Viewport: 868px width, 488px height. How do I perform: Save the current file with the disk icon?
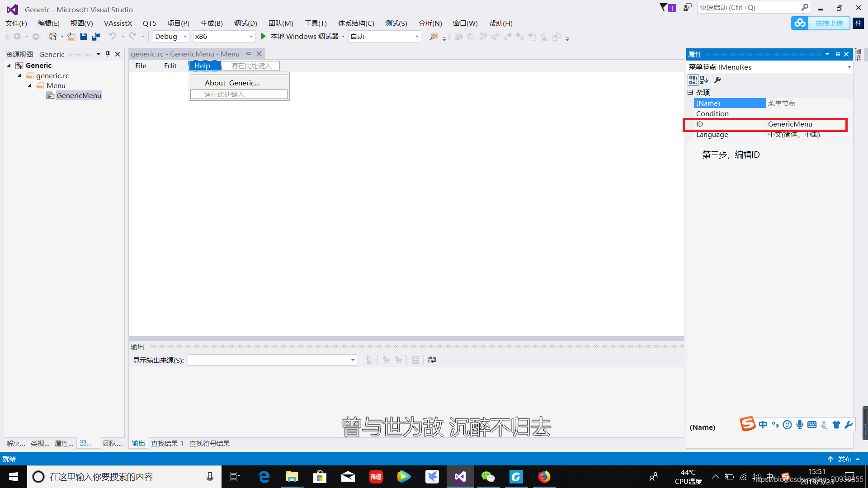click(83, 37)
